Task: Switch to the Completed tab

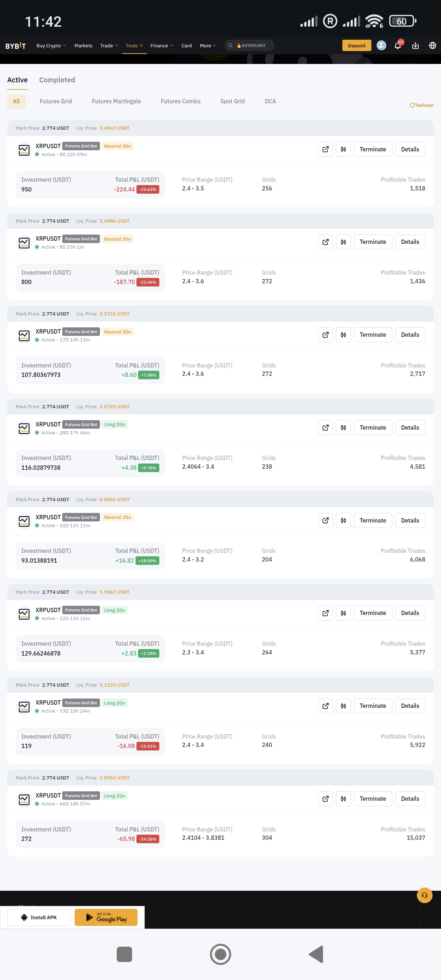Action: coord(57,80)
